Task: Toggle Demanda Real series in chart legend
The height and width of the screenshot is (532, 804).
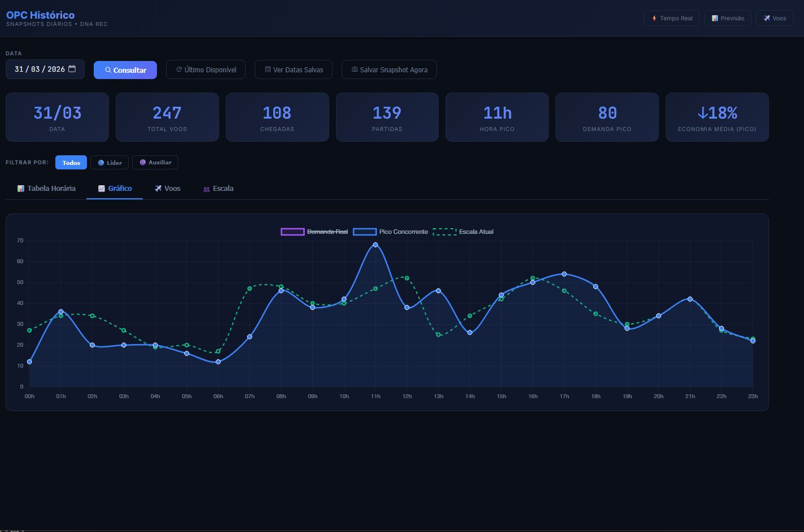Action: pos(314,232)
